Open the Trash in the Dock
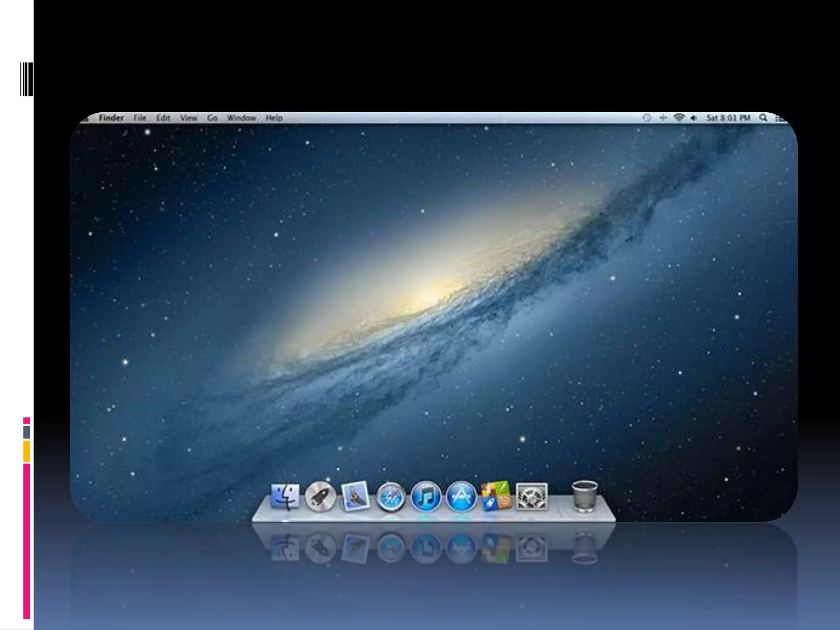The image size is (840, 630). coord(584,496)
